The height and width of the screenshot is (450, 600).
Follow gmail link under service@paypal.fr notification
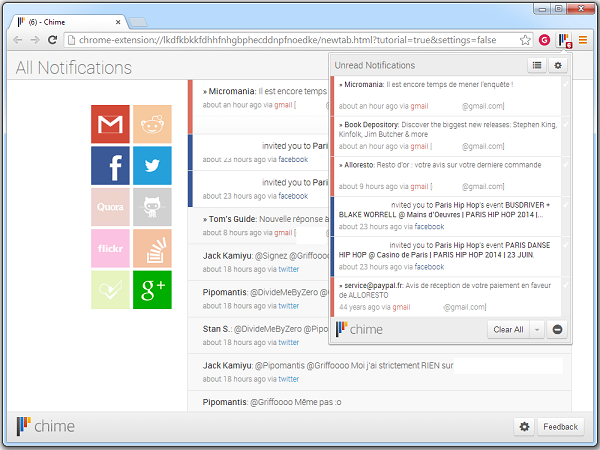401,307
